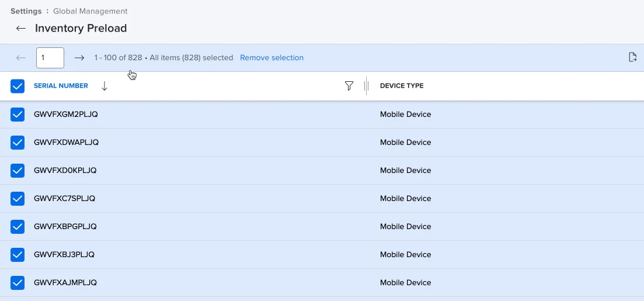Click the export file icon
The width and height of the screenshot is (644, 301).
click(633, 57)
